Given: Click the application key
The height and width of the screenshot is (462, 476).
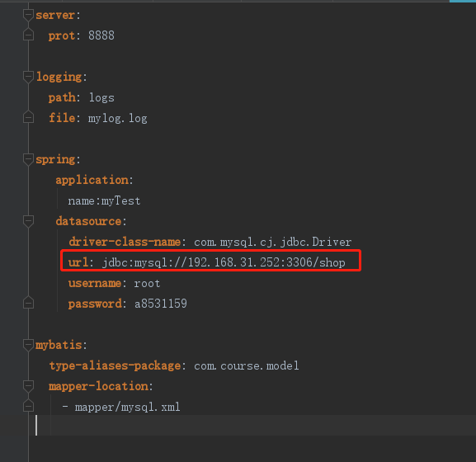Looking at the screenshot, I should pos(92,181).
